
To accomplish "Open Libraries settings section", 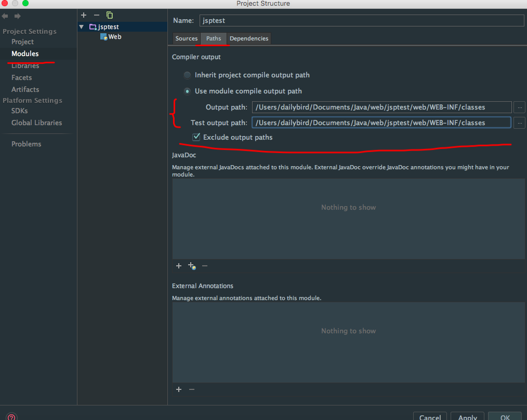I will click(x=25, y=66).
